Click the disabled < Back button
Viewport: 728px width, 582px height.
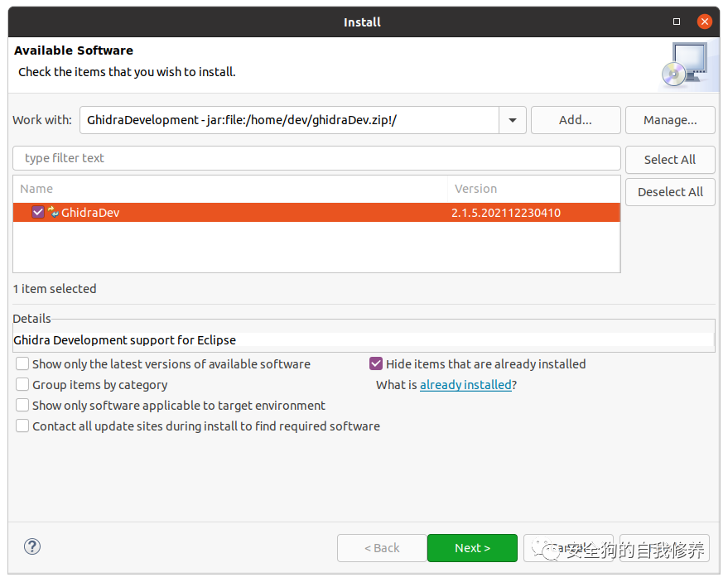point(382,548)
